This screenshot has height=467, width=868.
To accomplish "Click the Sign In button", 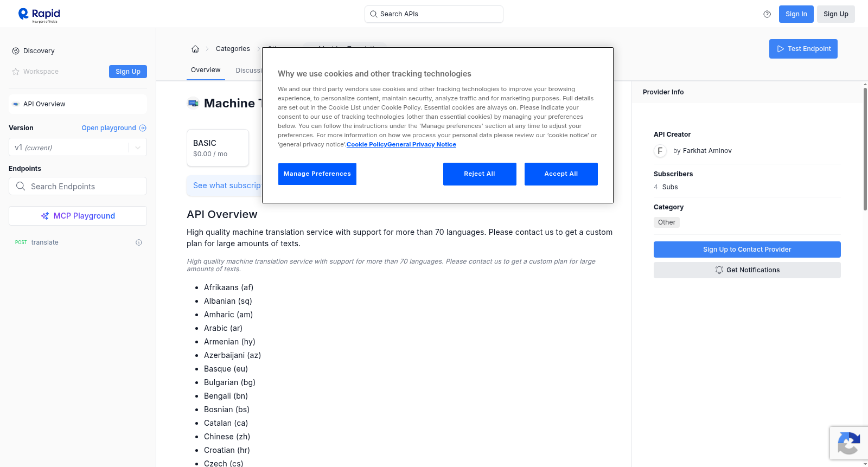I will click(796, 14).
